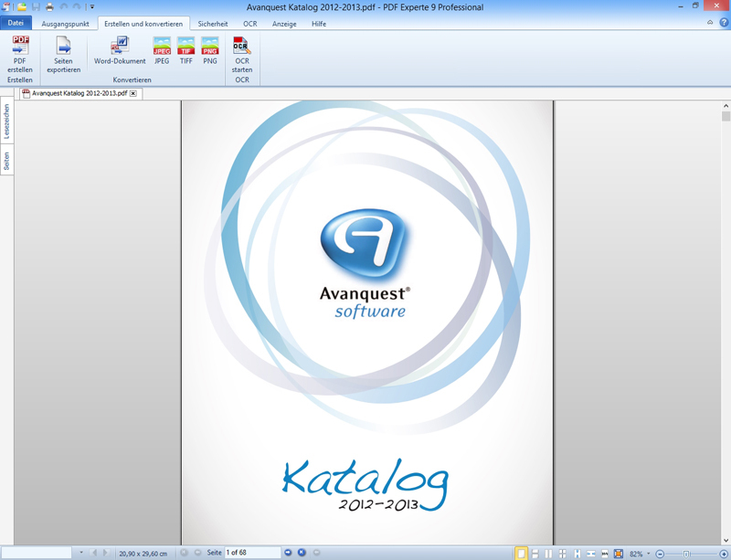Open the dropdown arrow beside the status bar search box
This screenshot has height=560, width=731.
(x=81, y=553)
